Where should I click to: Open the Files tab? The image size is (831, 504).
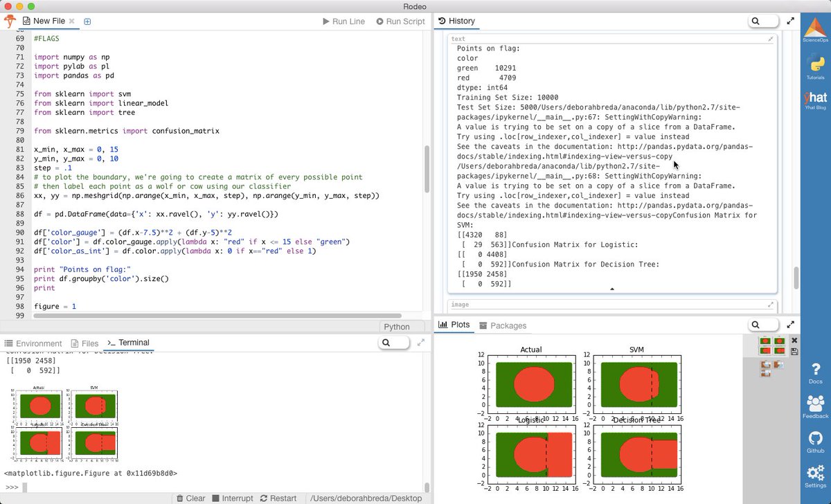coord(84,343)
